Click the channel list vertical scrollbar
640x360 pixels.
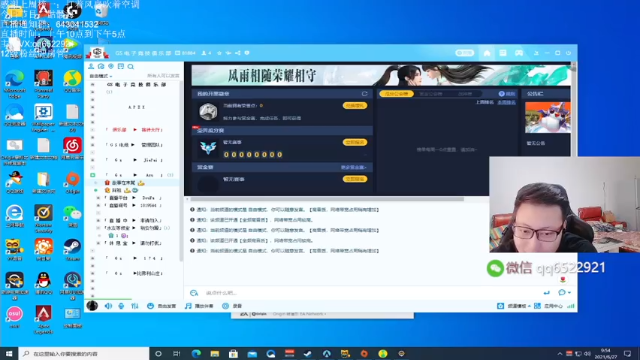(x=181, y=171)
